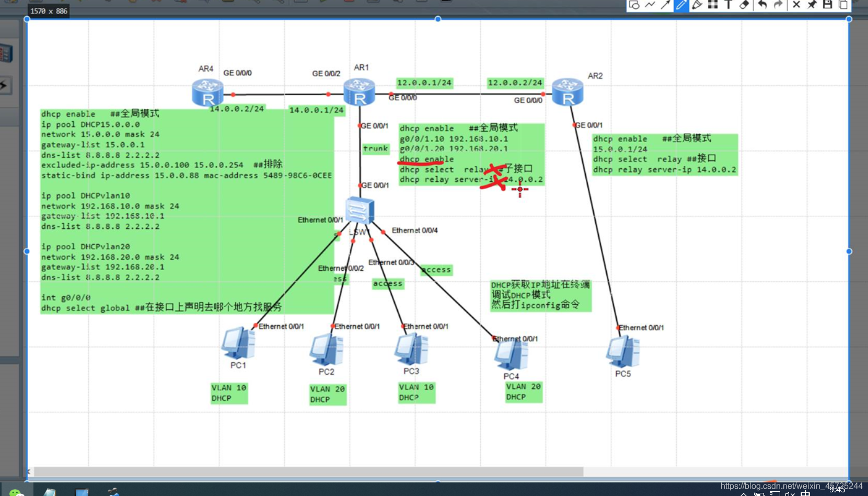Select the PC2 computer icon

(x=326, y=350)
